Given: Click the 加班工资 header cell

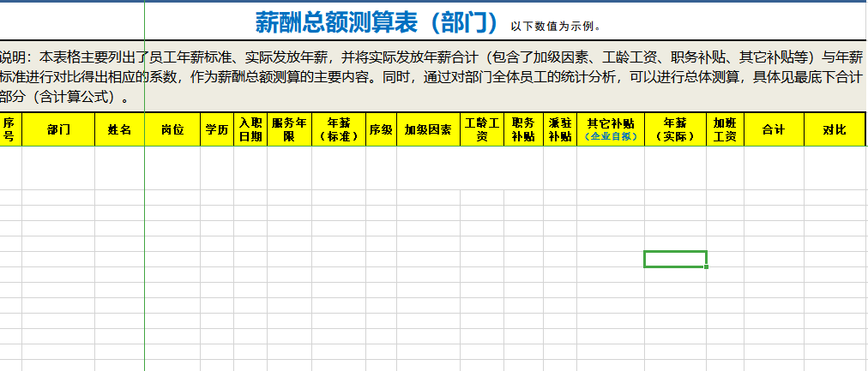Looking at the screenshot, I should point(725,129).
